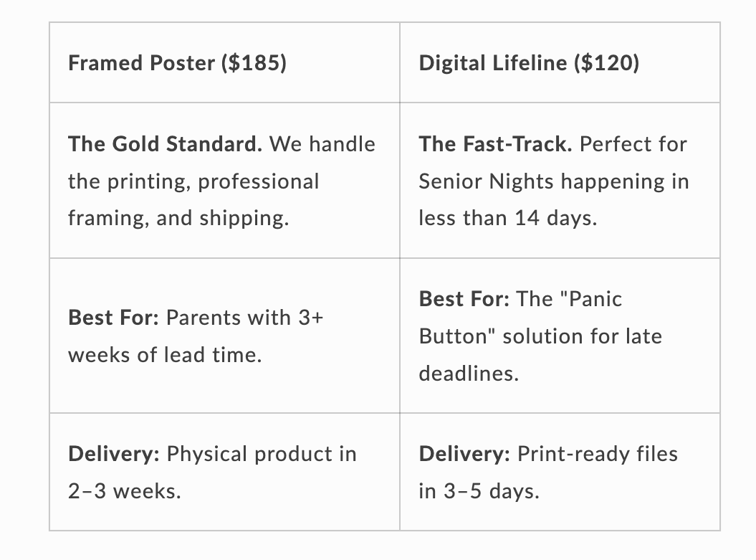Select the bold 'The Gold Standard.' text

click(166, 144)
